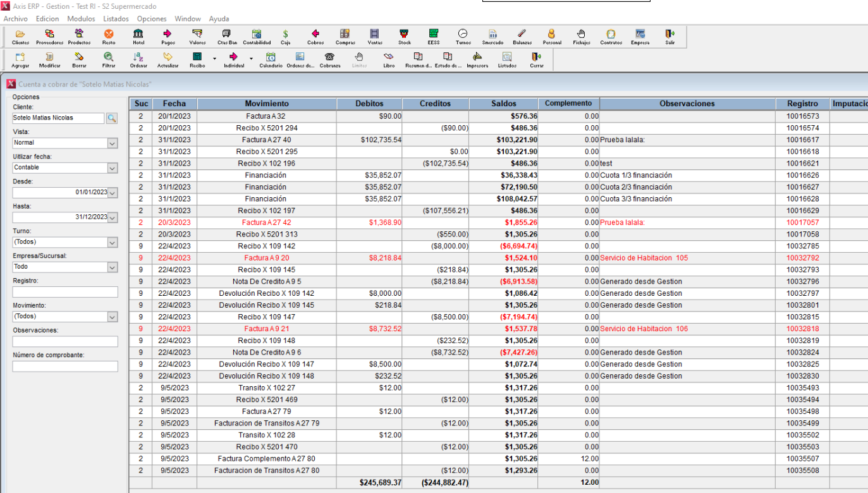
Task: Click the Hotel toolbar icon
Action: tap(138, 37)
